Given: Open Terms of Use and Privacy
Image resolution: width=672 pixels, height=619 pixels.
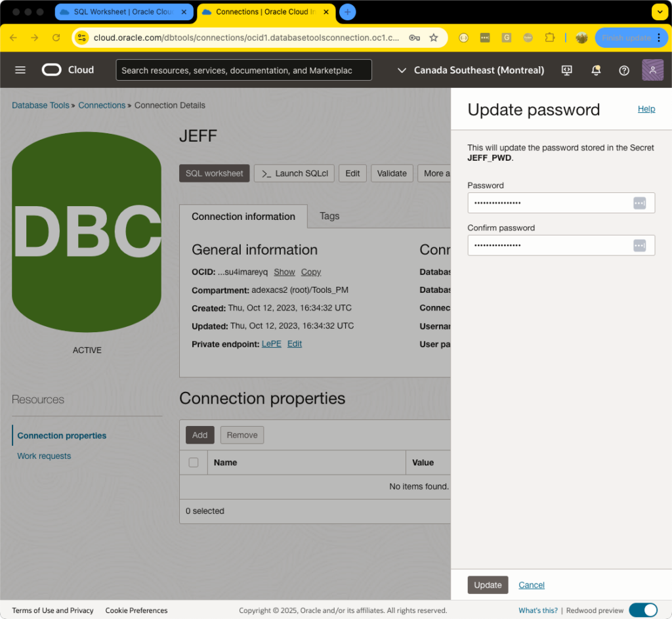Looking at the screenshot, I should 52,610.
